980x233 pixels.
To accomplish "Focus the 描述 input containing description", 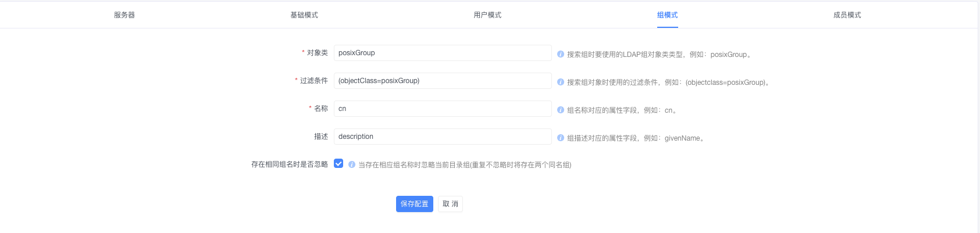I will [x=443, y=137].
